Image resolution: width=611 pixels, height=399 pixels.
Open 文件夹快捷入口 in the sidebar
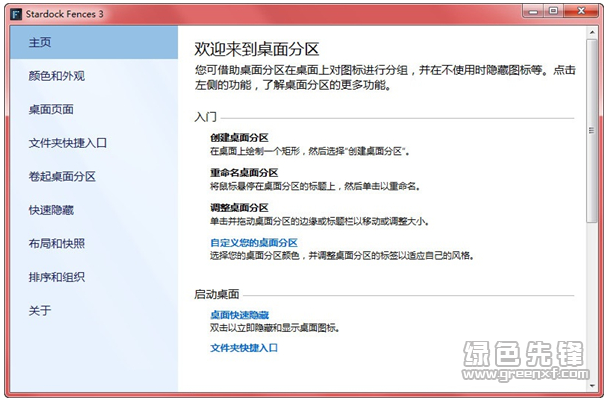94,143
